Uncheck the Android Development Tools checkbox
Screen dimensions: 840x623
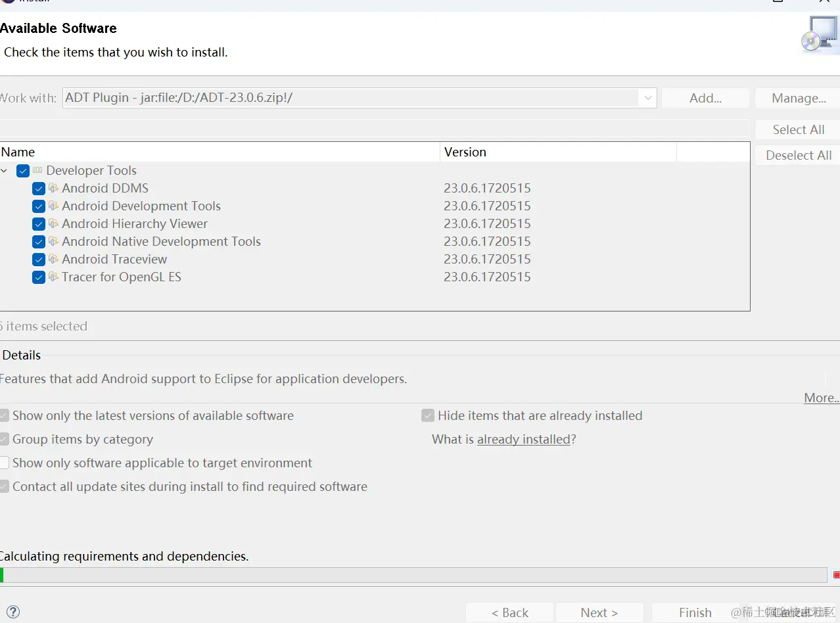39,206
